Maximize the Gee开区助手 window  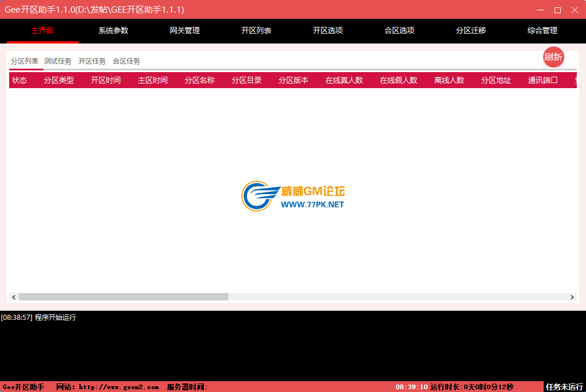pos(557,10)
